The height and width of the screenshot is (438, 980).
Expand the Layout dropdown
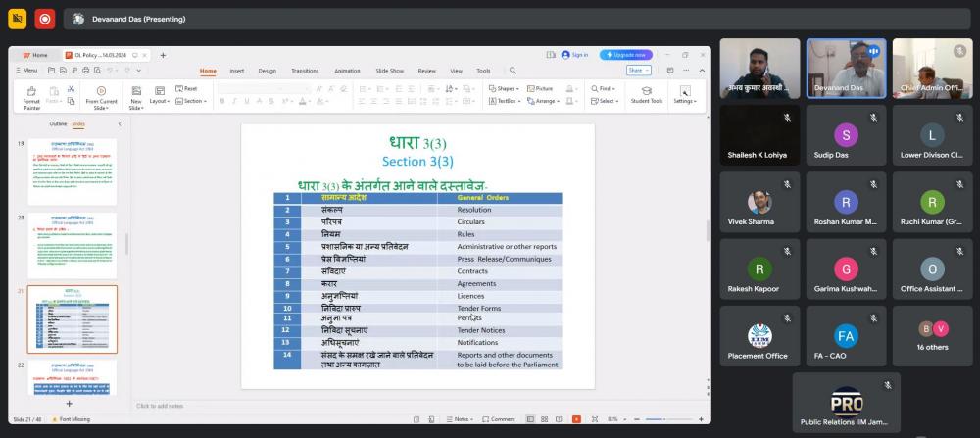tap(160, 101)
